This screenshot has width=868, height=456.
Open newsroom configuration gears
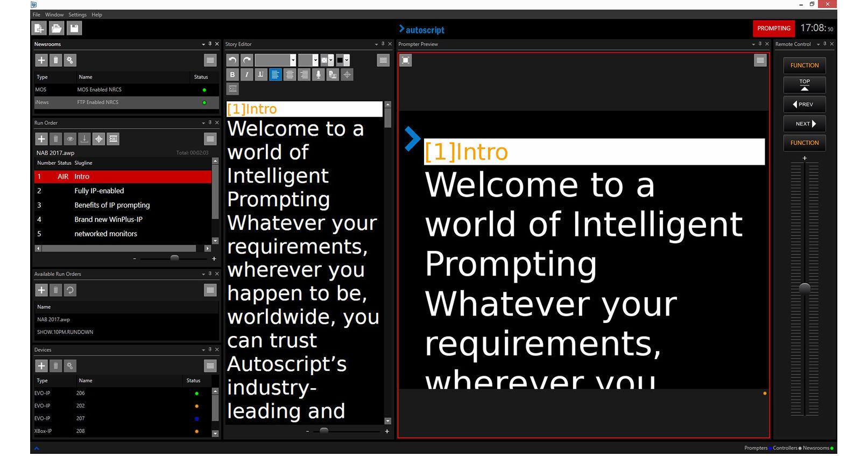pyautogui.click(x=70, y=60)
